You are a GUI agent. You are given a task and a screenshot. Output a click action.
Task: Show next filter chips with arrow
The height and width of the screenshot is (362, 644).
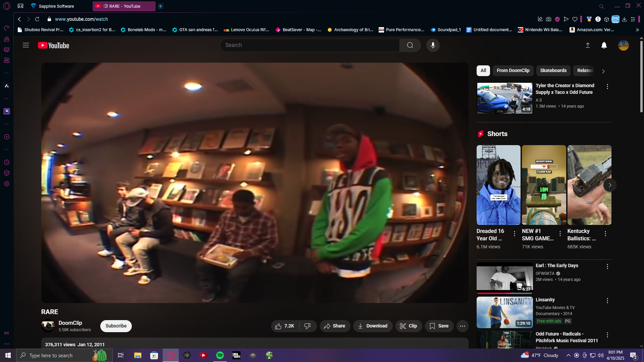(x=603, y=71)
